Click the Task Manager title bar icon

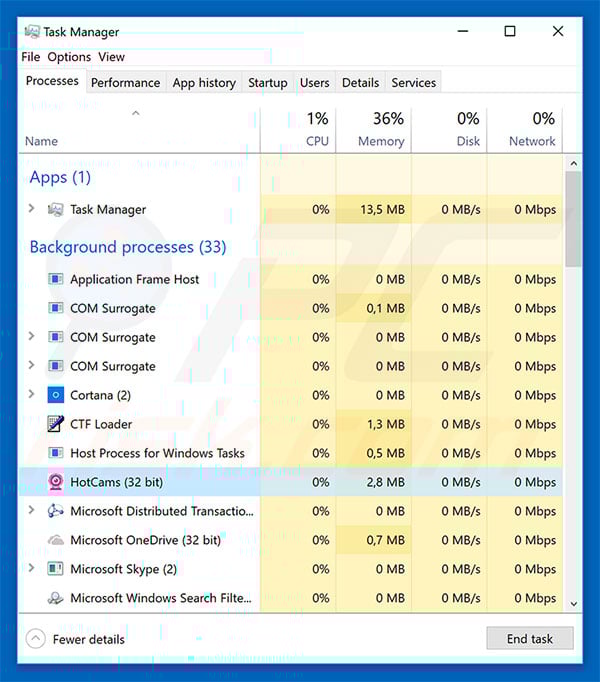click(x=32, y=32)
